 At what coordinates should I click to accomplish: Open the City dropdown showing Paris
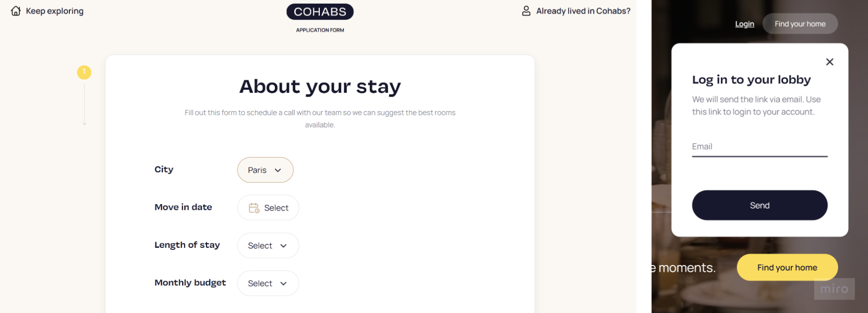click(x=265, y=170)
